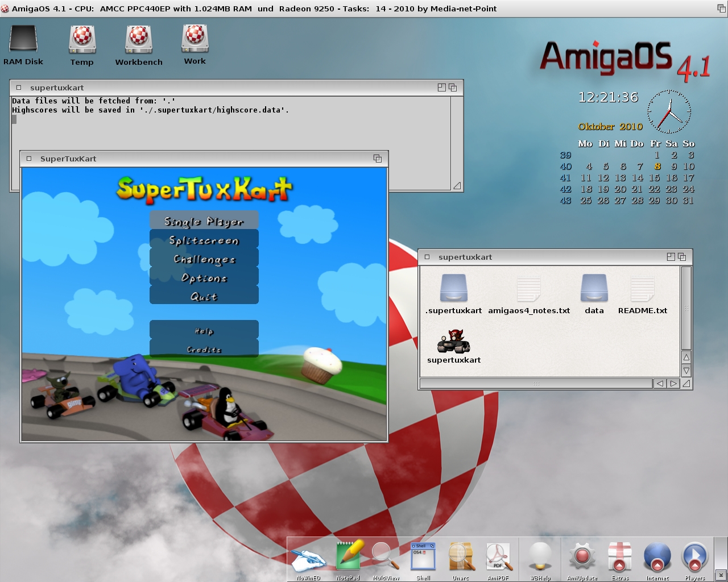Click the depth gadget of supertuxkart drawer
The width and height of the screenshot is (728, 582).
682,257
